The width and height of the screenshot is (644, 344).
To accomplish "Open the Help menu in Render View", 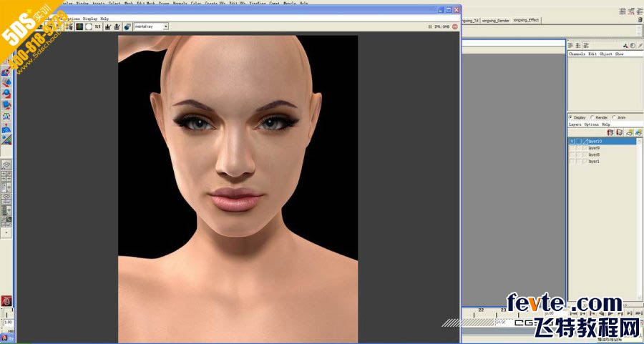I will [x=104, y=19].
